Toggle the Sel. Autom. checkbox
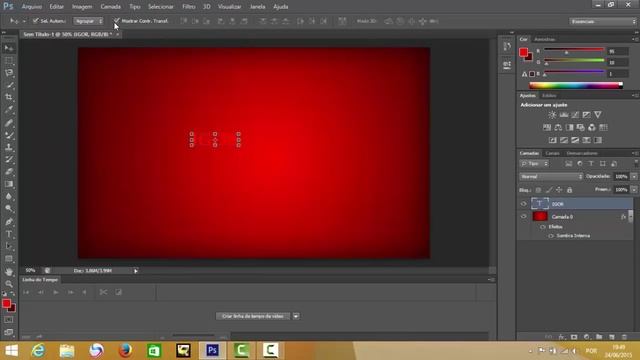Viewport: 640px width, 360px height. pyautogui.click(x=36, y=20)
